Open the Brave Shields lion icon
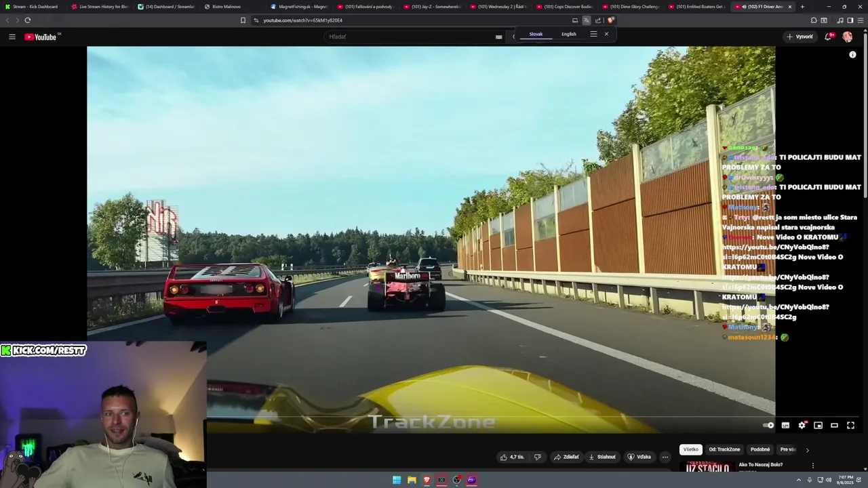Image resolution: width=868 pixels, height=488 pixels. pos(610,20)
